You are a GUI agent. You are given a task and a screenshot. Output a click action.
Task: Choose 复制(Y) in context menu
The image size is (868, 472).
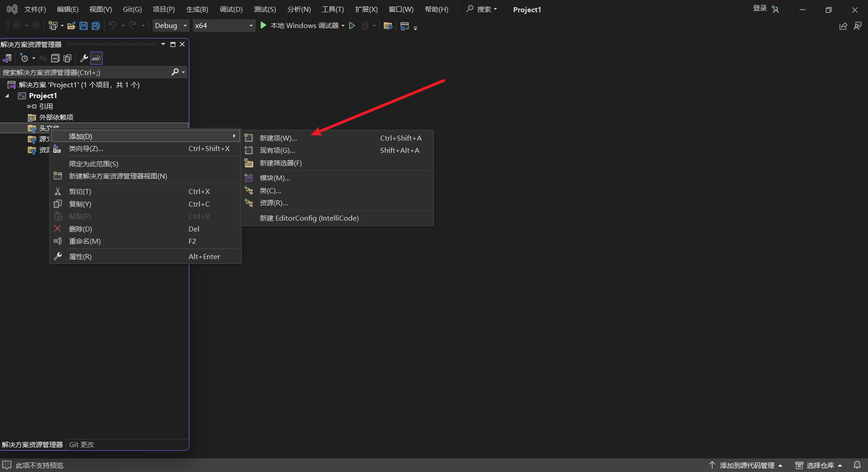pos(146,204)
